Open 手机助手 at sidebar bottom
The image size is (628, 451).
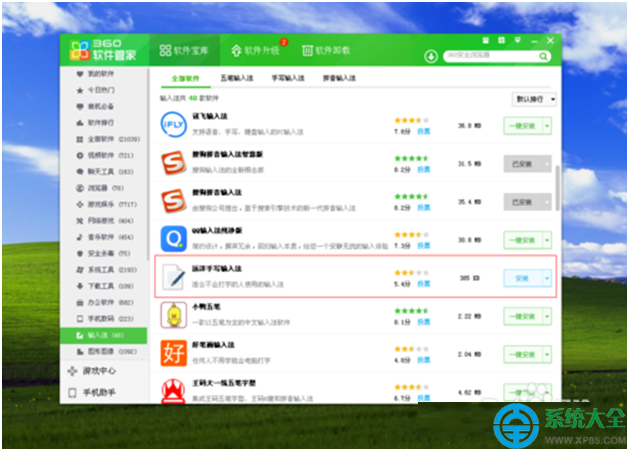point(92,392)
